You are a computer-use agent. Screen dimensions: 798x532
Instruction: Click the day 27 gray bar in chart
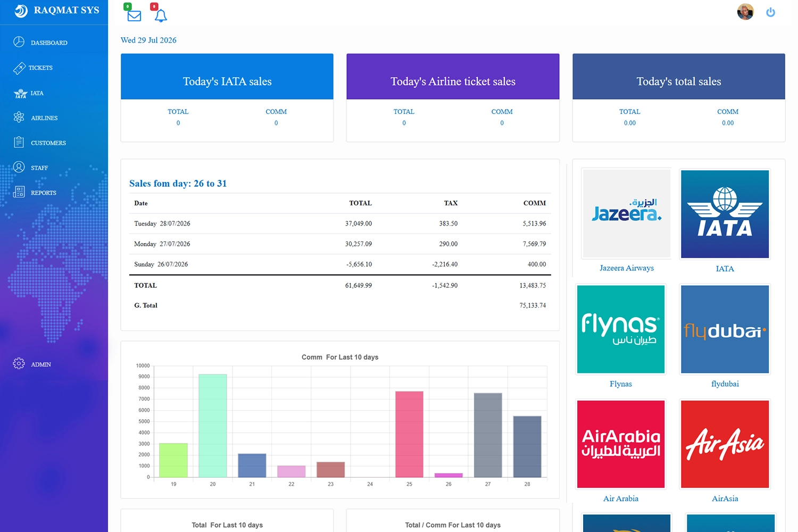tap(488, 435)
